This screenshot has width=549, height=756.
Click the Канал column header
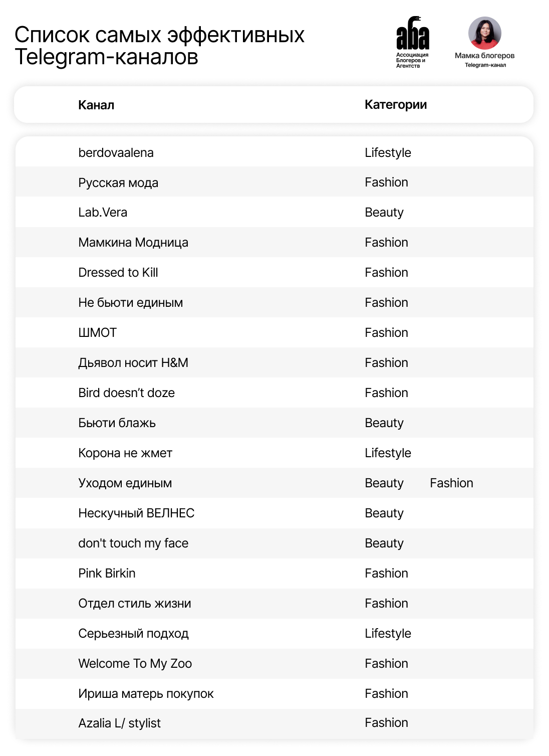(96, 105)
